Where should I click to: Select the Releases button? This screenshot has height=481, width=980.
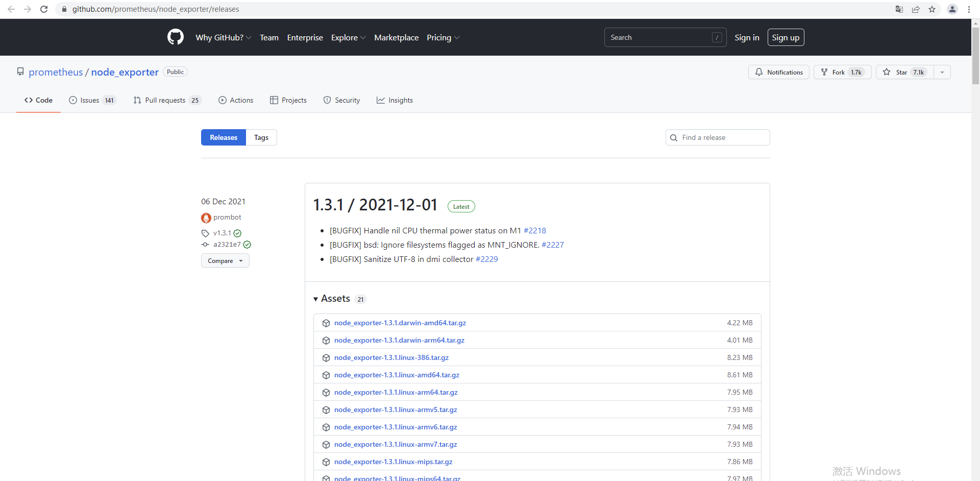click(224, 137)
